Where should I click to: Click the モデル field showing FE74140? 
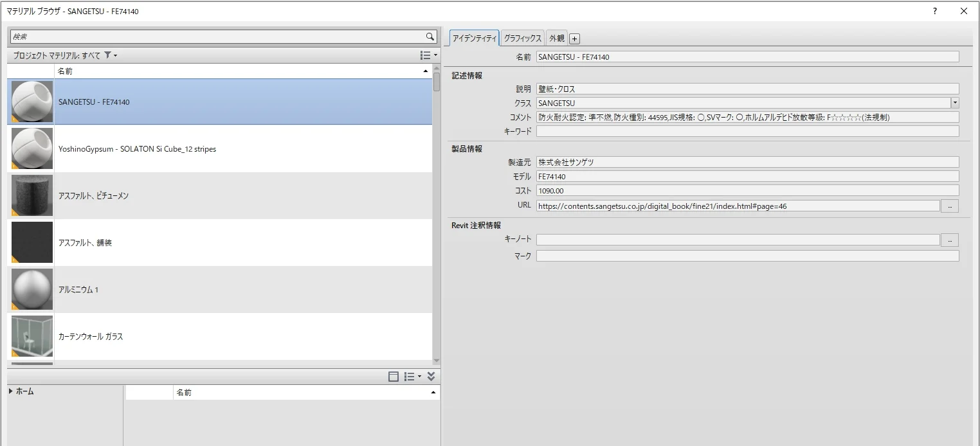(x=747, y=176)
